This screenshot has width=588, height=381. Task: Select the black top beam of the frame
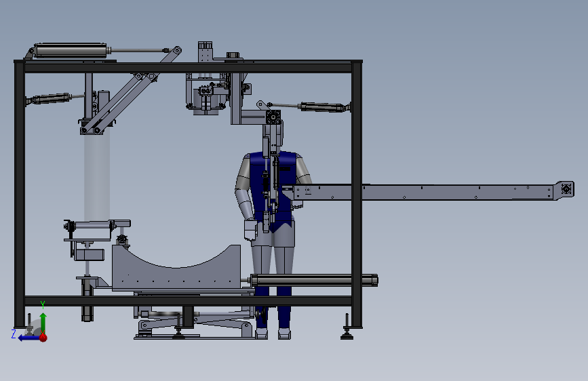(189, 66)
